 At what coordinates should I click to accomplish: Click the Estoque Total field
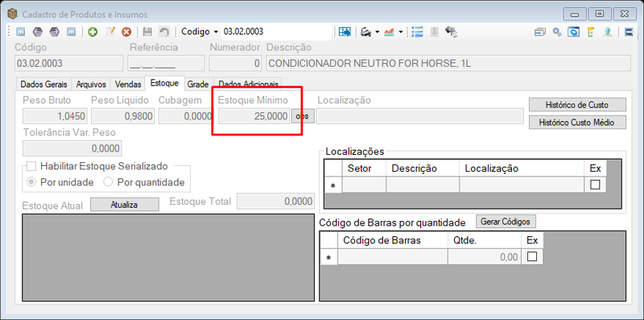276,202
